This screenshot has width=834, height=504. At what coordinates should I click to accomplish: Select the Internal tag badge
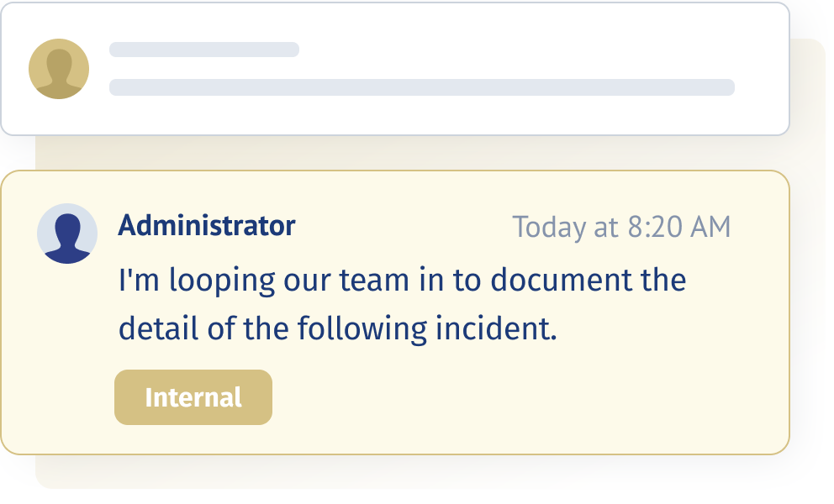point(193,397)
